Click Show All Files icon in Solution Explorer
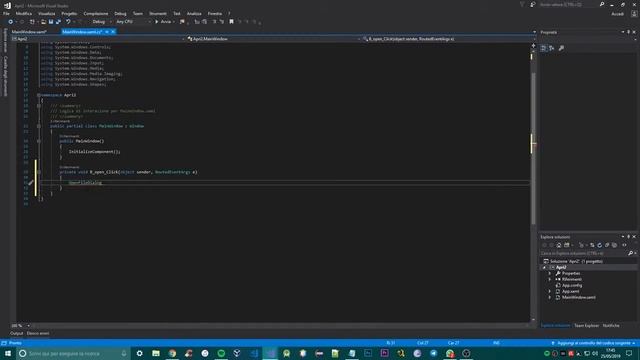 pyautogui.click(x=614, y=245)
